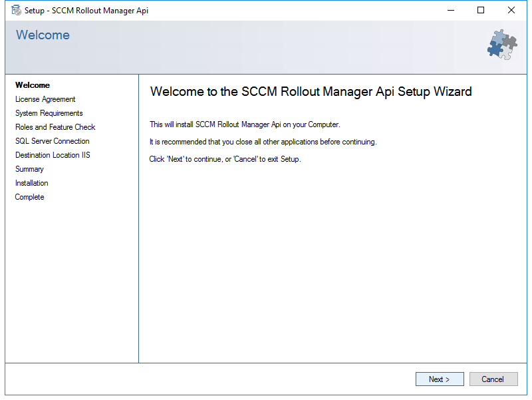Screen dimensions: 532x400
Task: Minimize the Setup window
Action: pyautogui.click(x=451, y=10)
